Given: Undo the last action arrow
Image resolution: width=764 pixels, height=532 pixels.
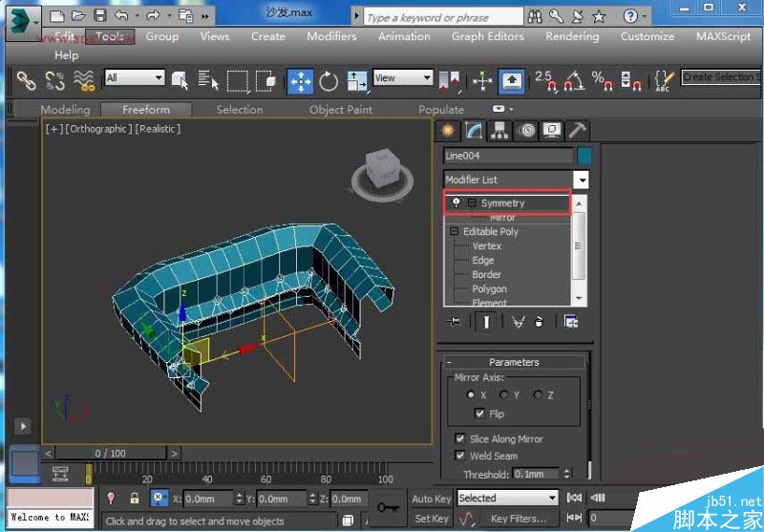Looking at the screenshot, I should click(122, 16).
